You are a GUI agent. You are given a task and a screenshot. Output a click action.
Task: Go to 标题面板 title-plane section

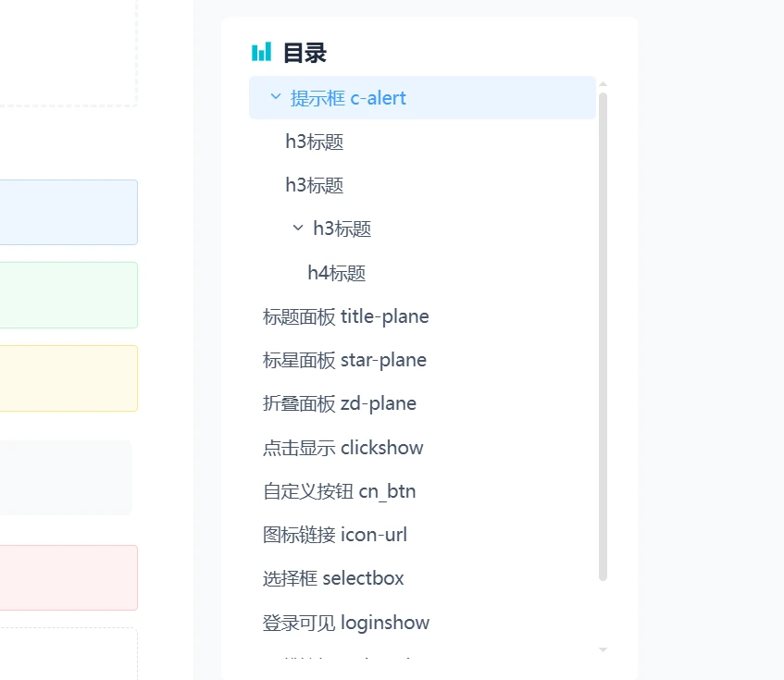point(346,316)
